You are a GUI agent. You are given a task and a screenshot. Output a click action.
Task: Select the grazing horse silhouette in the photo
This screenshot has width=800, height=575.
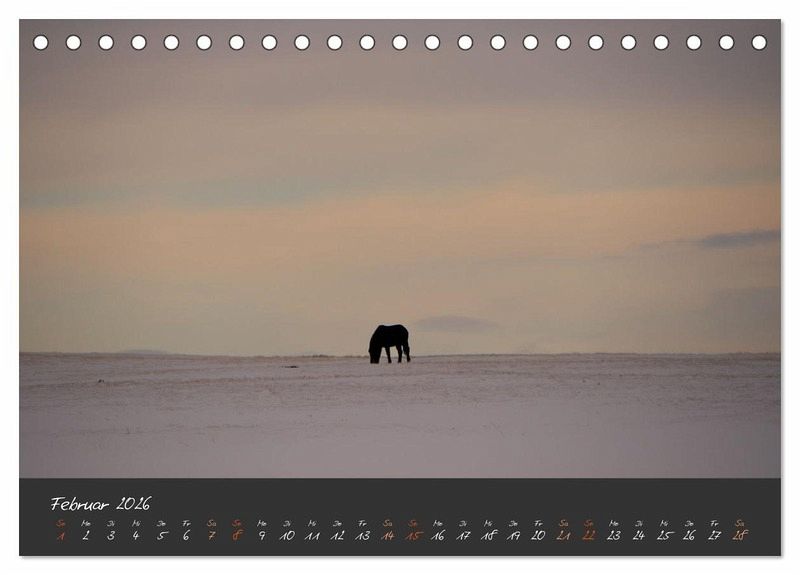pos(389,343)
